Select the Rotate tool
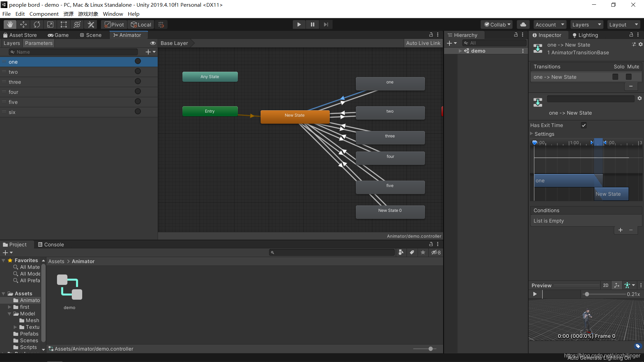 click(37, 24)
